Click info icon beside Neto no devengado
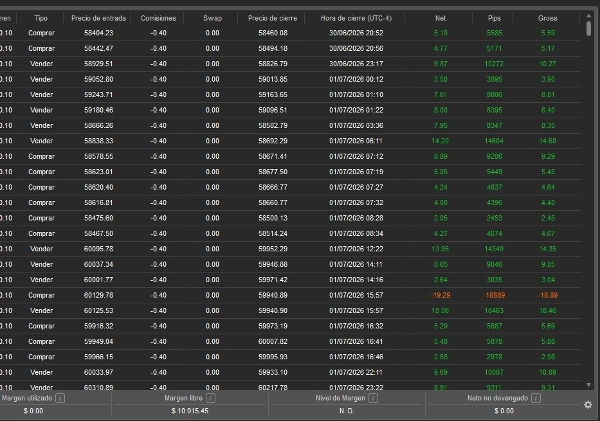The height and width of the screenshot is (421, 600). point(536,398)
